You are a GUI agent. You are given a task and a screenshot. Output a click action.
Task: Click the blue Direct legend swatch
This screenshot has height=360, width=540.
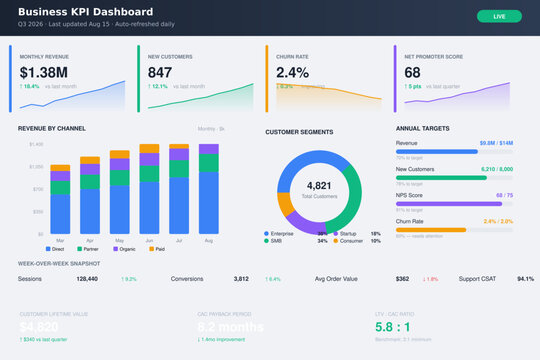pyautogui.click(x=48, y=249)
